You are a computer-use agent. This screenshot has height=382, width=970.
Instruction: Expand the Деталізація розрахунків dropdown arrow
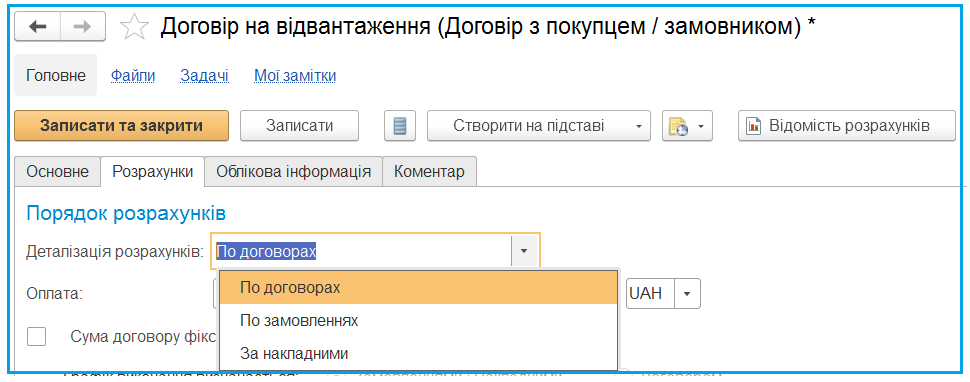point(524,252)
